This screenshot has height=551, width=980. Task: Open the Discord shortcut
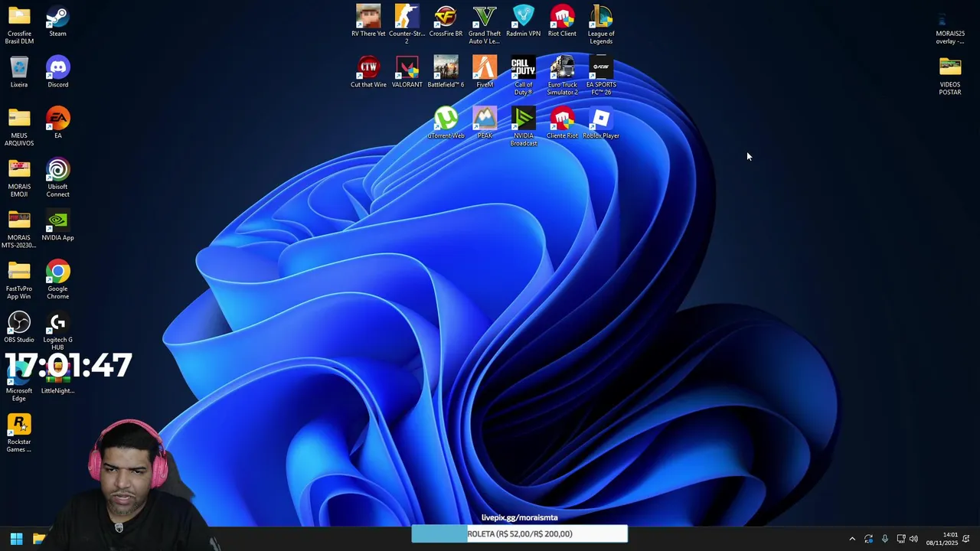point(57,72)
